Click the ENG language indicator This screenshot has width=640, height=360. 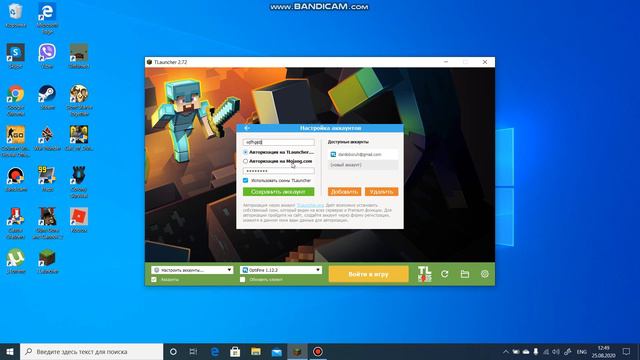click(x=582, y=351)
